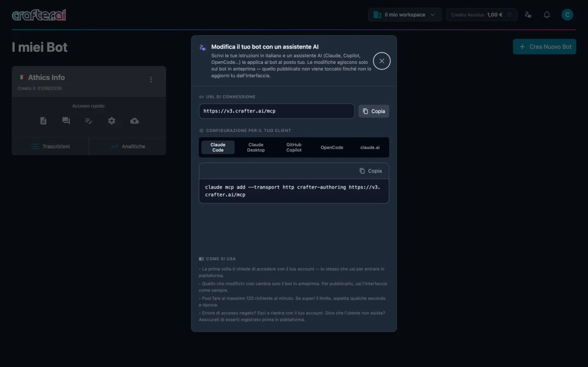Switch to claude.ai tab
Image resolution: width=588 pixels, height=367 pixels.
pos(370,147)
